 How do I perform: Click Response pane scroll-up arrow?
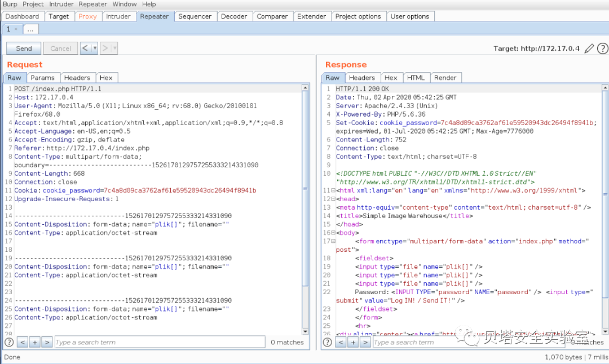605,88
